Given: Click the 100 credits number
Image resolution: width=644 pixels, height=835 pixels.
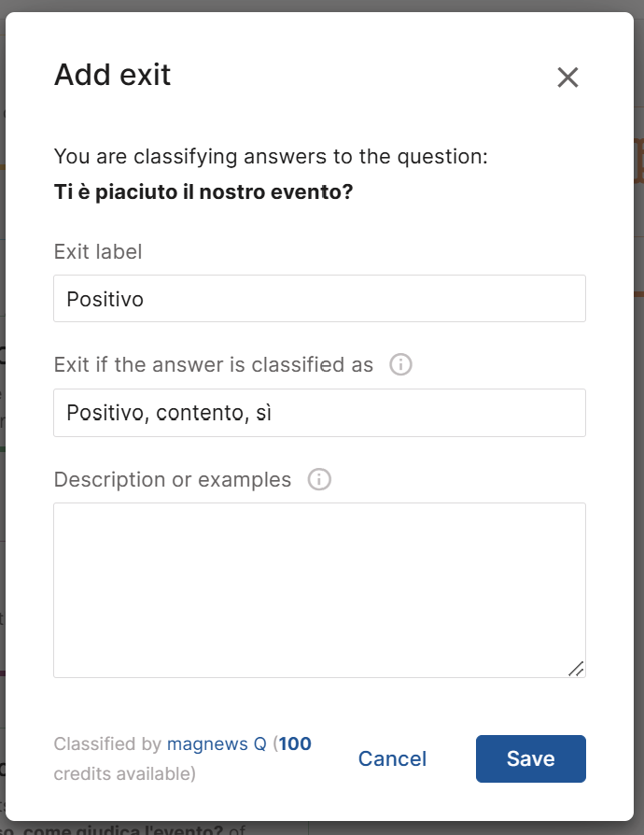Looking at the screenshot, I should tap(295, 743).
